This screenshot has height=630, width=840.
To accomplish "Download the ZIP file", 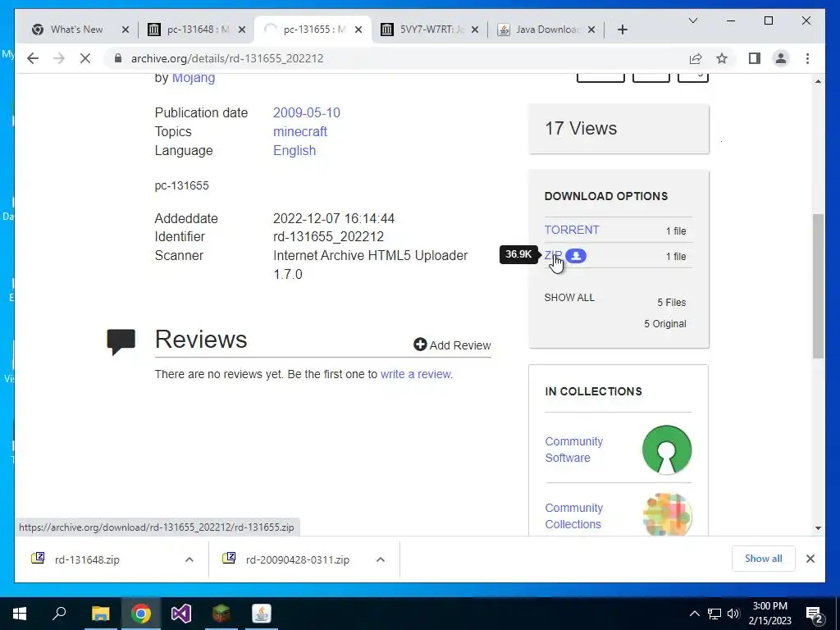I will click(553, 256).
